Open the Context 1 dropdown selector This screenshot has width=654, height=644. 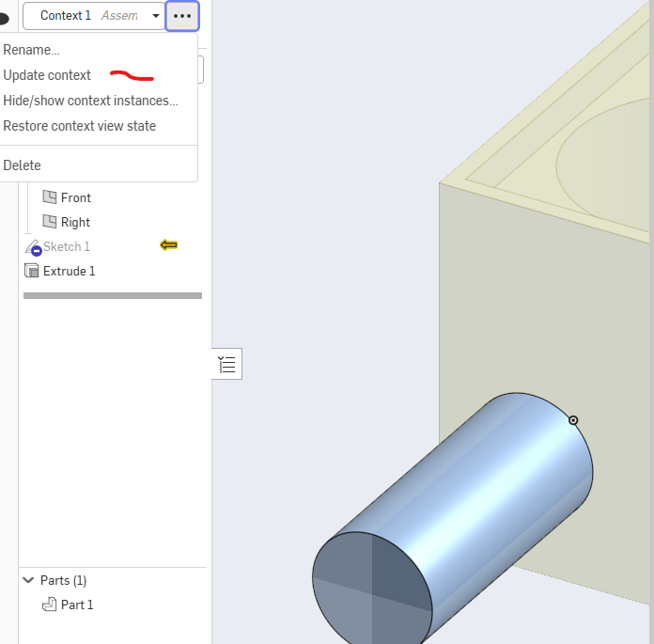click(94, 16)
